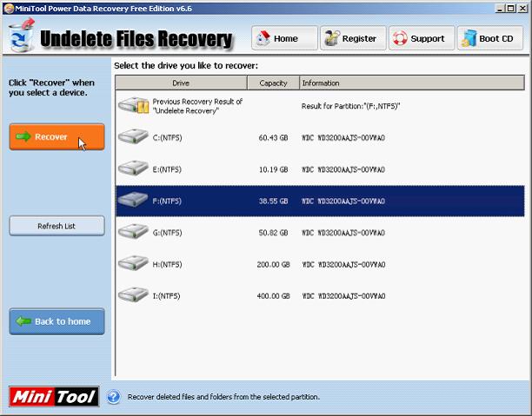The height and width of the screenshot is (416, 532).
Task: Select the "I:(NTFS)" drive label
Action: [x=166, y=296]
